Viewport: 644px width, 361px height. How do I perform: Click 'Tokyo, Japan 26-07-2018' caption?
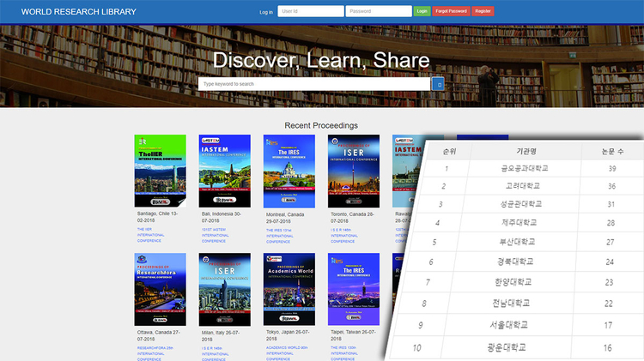288,334
